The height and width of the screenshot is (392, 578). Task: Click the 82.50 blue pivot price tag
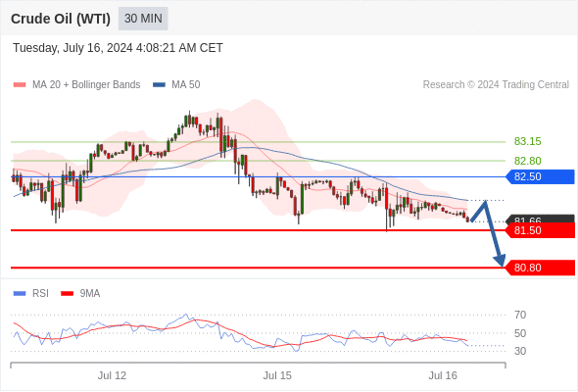[x=540, y=176]
